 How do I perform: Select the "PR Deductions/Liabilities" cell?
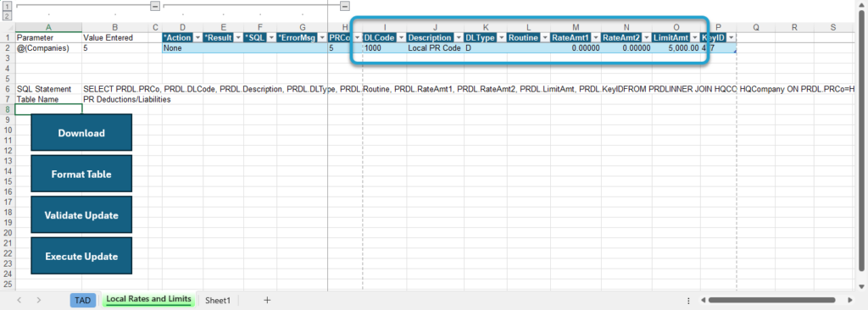point(114,99)
